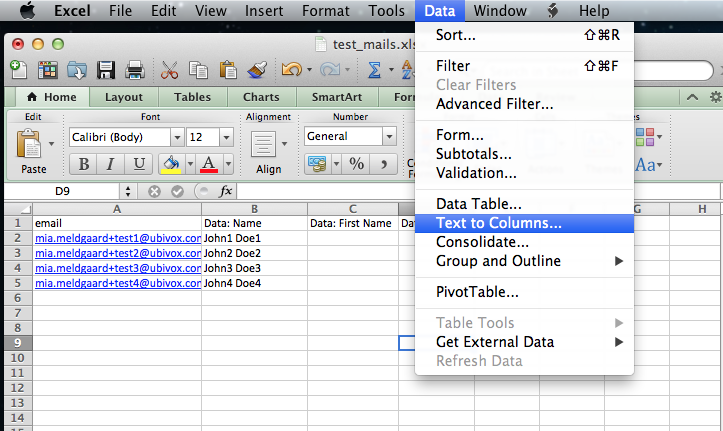
Task: Cancel formula entry X button
Action: click(154, 191)
